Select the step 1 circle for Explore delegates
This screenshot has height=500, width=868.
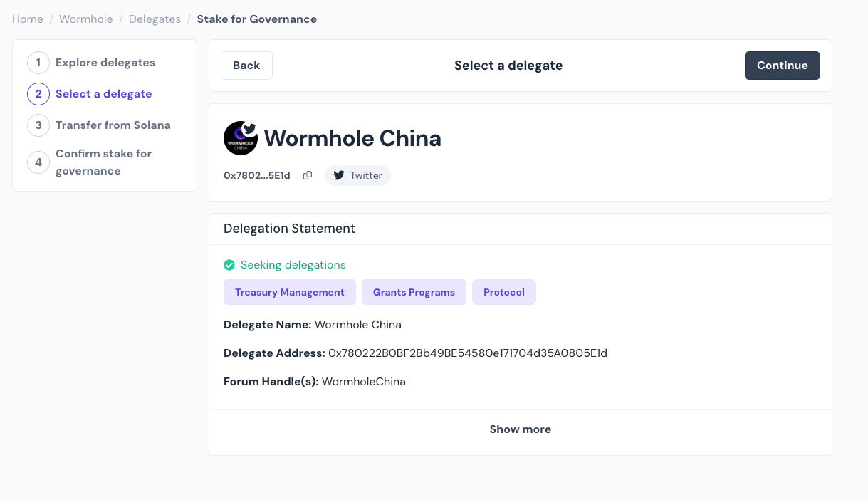[x=38, y=63]
